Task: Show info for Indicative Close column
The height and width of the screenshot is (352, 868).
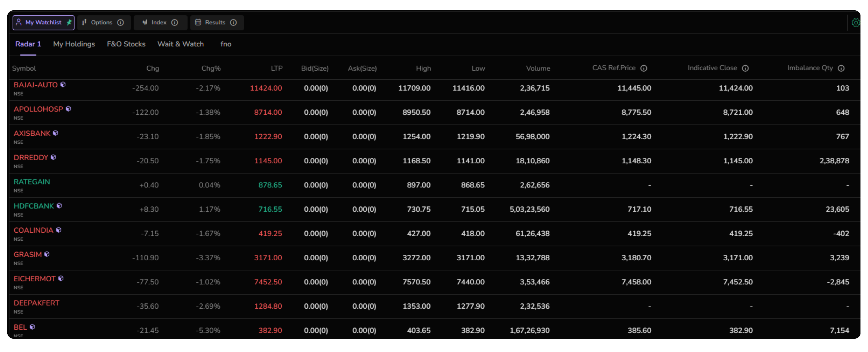Action: (745, 68)
